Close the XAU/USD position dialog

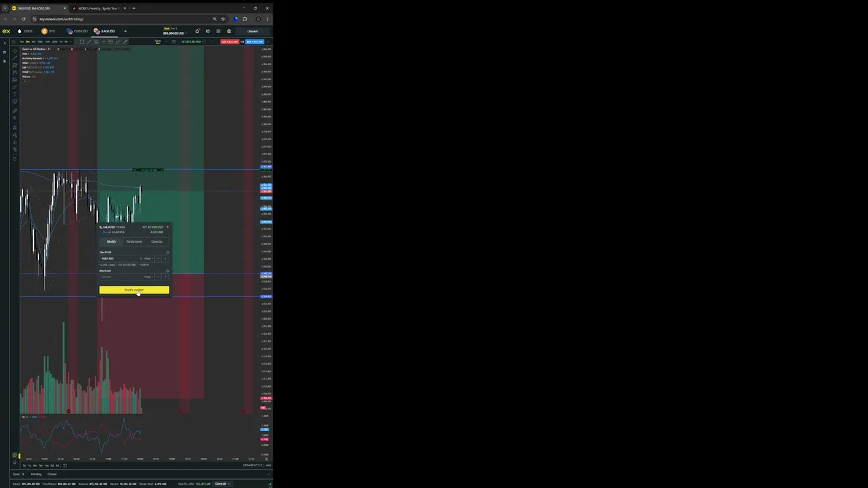(167, 227)
